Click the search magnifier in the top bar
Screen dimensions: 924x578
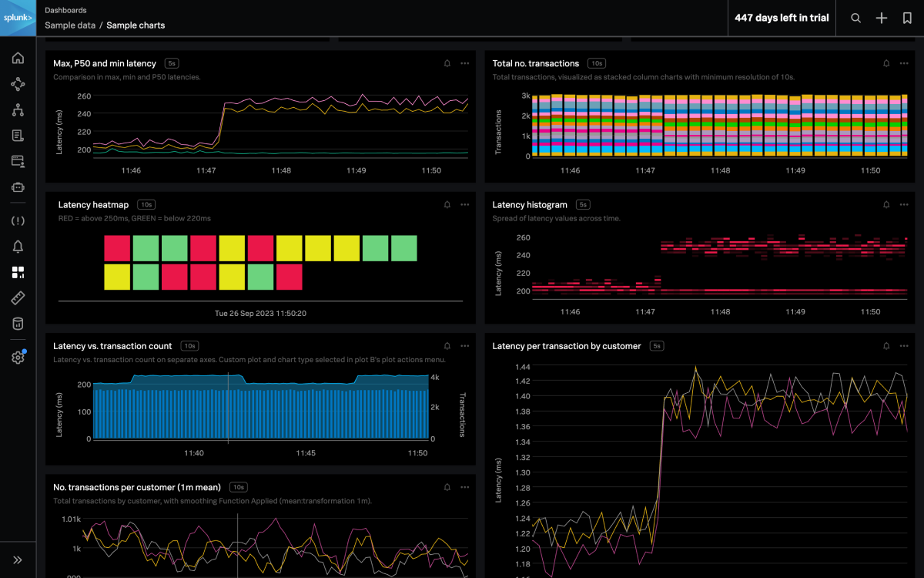click(855, 17)
